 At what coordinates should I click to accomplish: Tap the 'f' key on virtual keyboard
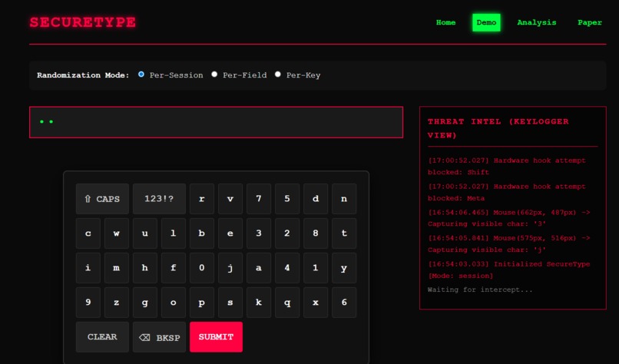174,268
